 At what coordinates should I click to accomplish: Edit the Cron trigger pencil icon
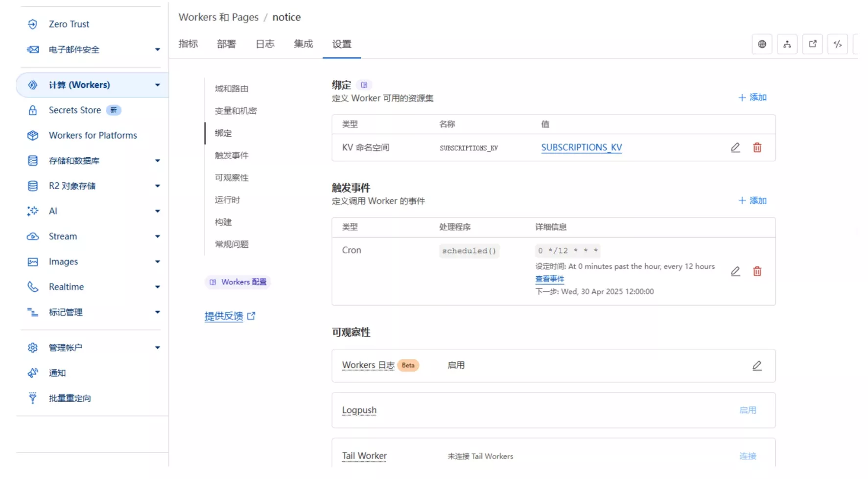tap(735, 271)
